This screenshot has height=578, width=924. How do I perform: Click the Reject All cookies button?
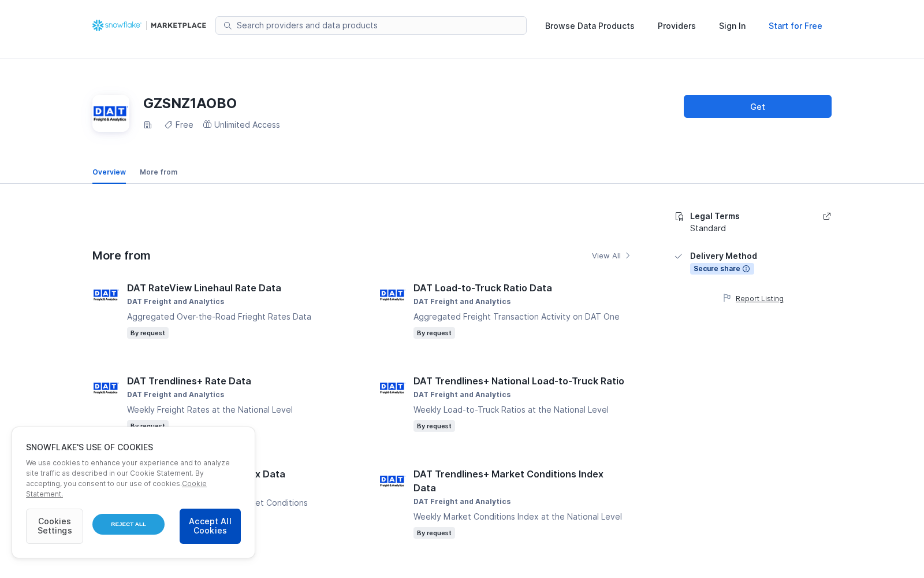[128, 524]
